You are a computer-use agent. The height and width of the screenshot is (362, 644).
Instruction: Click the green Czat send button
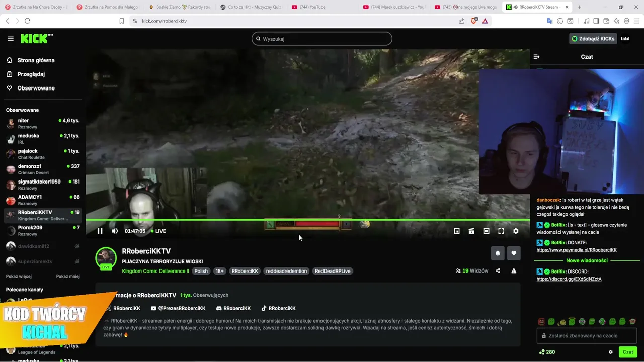point(628,352)
